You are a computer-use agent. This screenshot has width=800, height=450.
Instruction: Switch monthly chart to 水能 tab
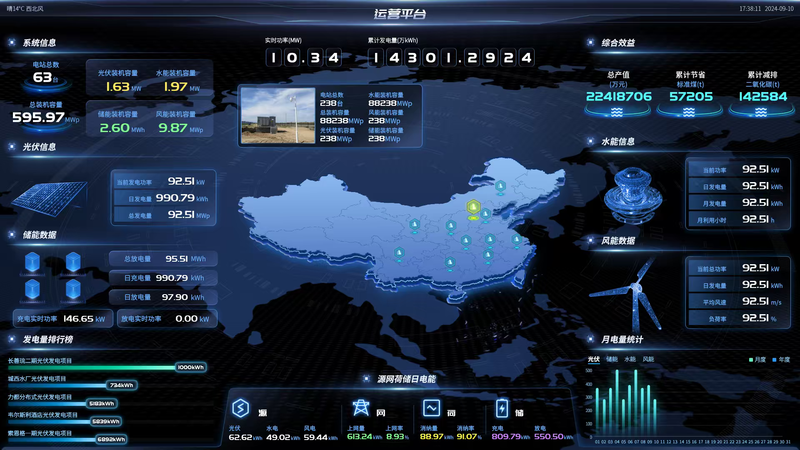point(629,358)
